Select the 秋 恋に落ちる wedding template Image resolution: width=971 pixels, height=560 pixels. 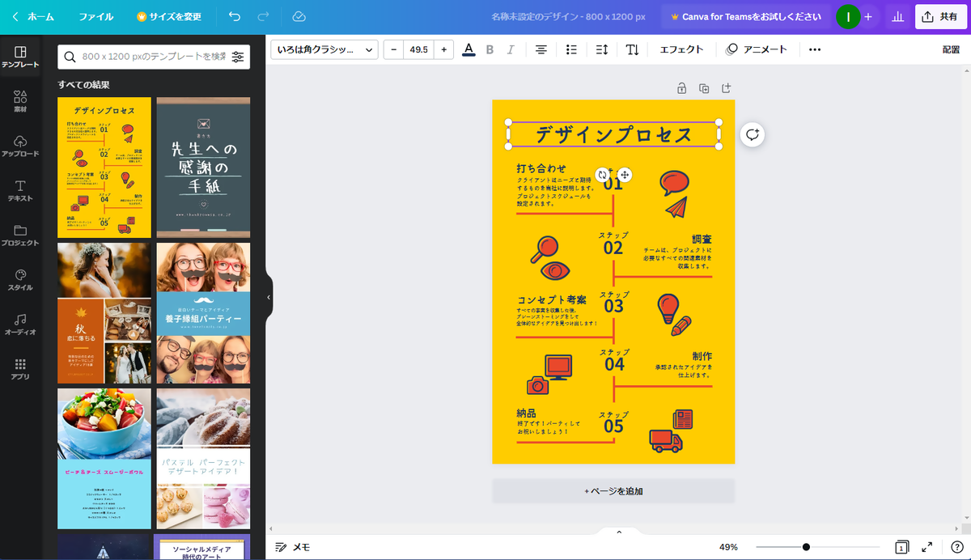[x=104, y=313]
